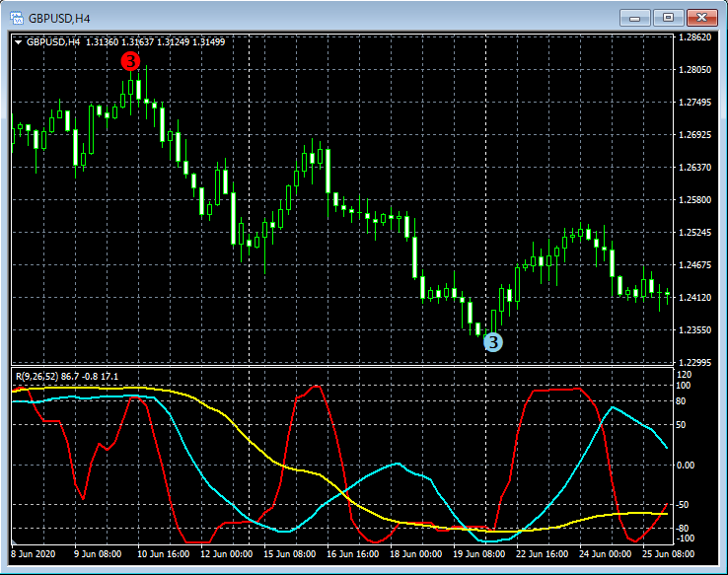Click the 1.28050 price scale label
Image resolution: width=728 pixels, height=575 pixels.
[694, 70]
